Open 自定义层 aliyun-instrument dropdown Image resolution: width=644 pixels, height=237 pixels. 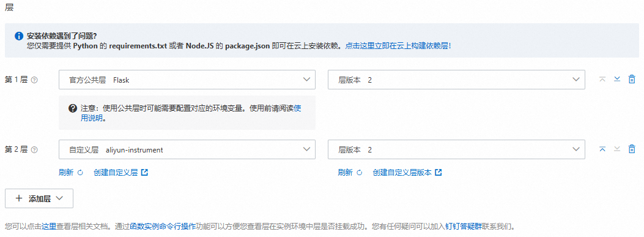pos(187,150)
